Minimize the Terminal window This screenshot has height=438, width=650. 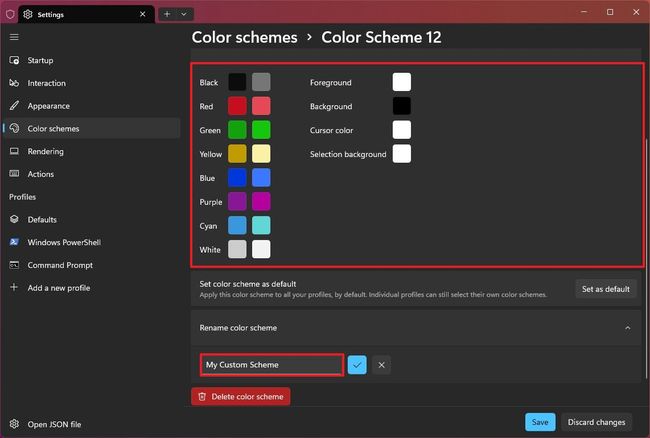[x=584, y=12]
